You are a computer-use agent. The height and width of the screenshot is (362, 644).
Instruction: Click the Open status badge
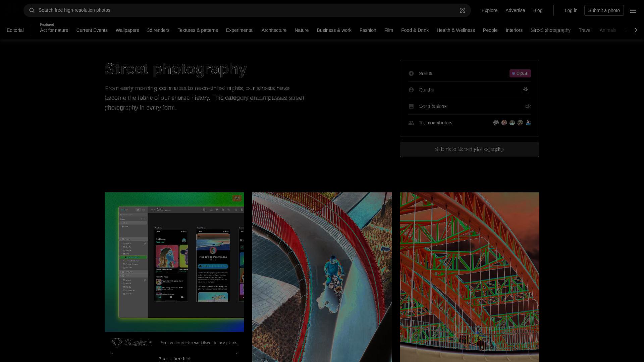coord(520,73)
